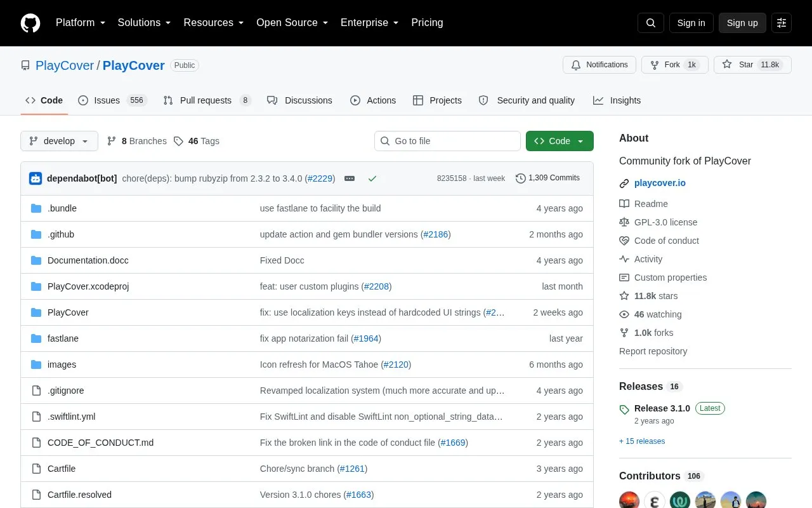Open the develop branch dropdown
812x508 pixels.
59,141
